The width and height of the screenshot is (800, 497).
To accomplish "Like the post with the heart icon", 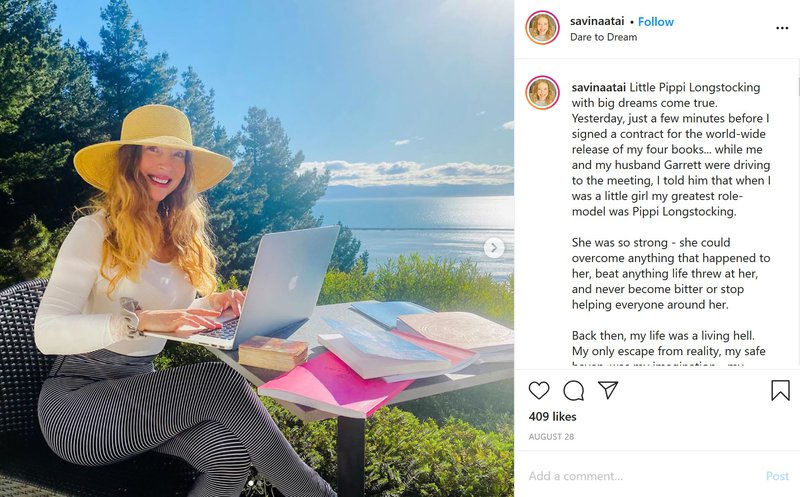I will (x=539, y=390).
